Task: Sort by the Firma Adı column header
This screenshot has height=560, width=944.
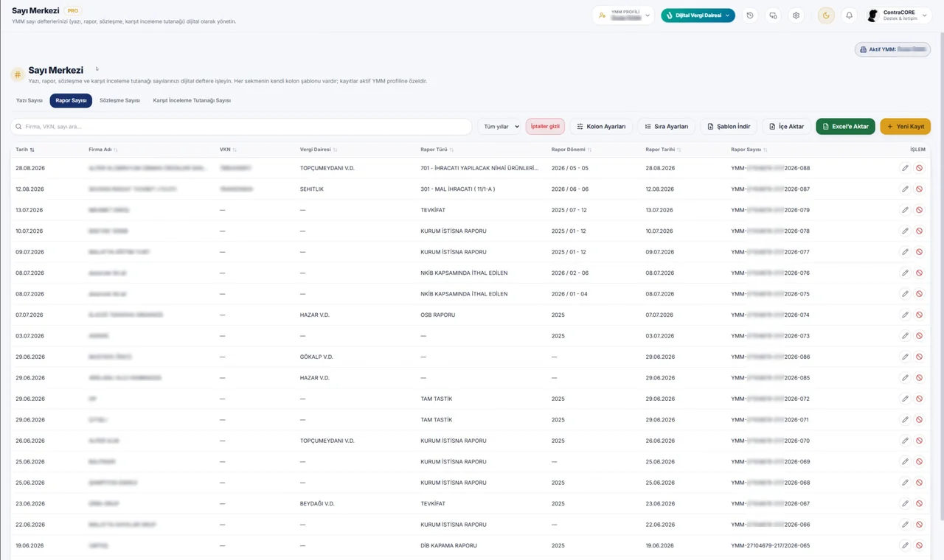Action: (103, 150)
